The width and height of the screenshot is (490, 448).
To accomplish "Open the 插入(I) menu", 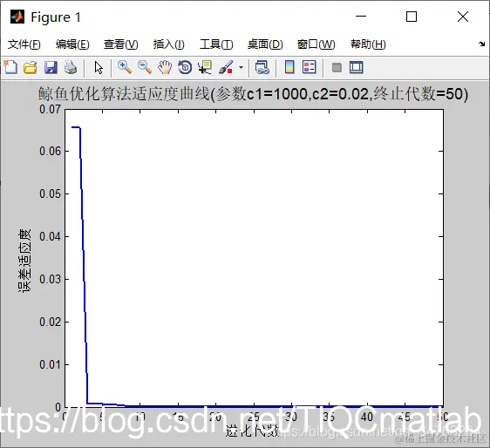I will point(169,44).
